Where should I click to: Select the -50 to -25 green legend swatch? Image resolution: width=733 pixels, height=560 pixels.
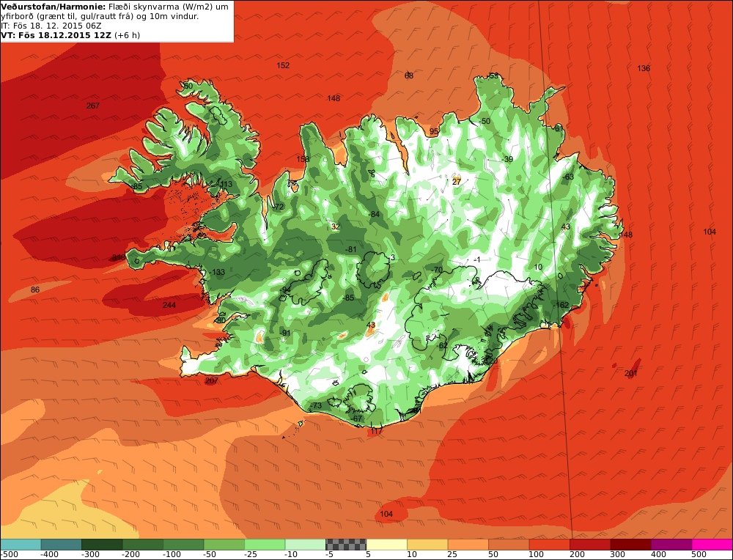coord(224,544)
